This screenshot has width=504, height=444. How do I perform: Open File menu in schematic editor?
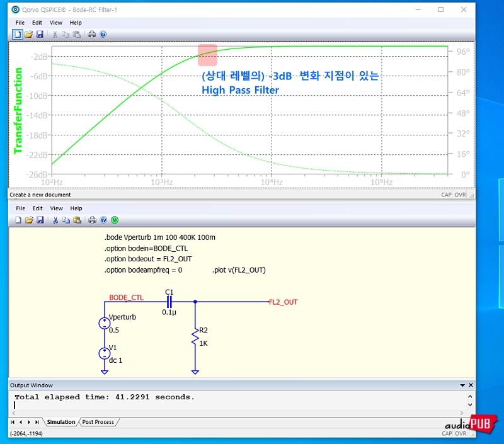[21, 208]
